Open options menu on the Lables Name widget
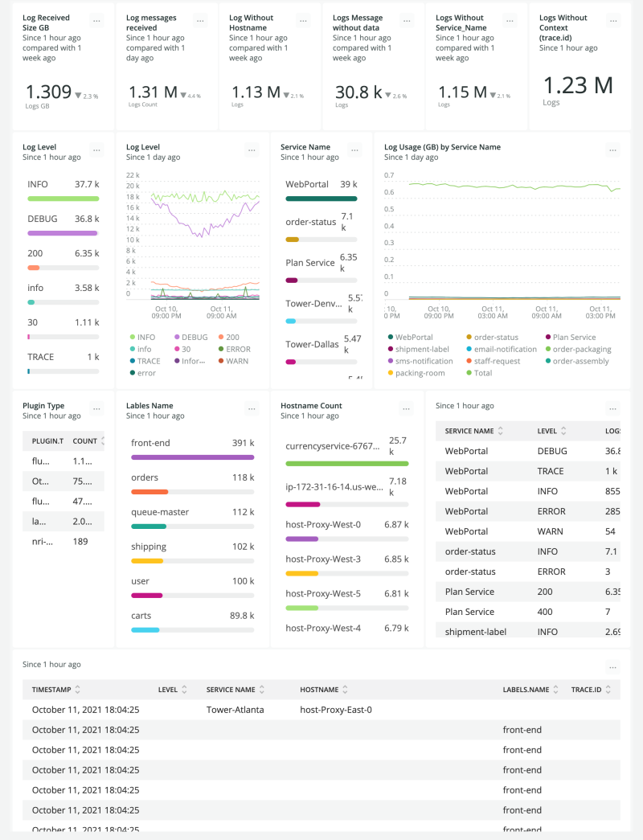The image size is (643, 840). [251, 408]
